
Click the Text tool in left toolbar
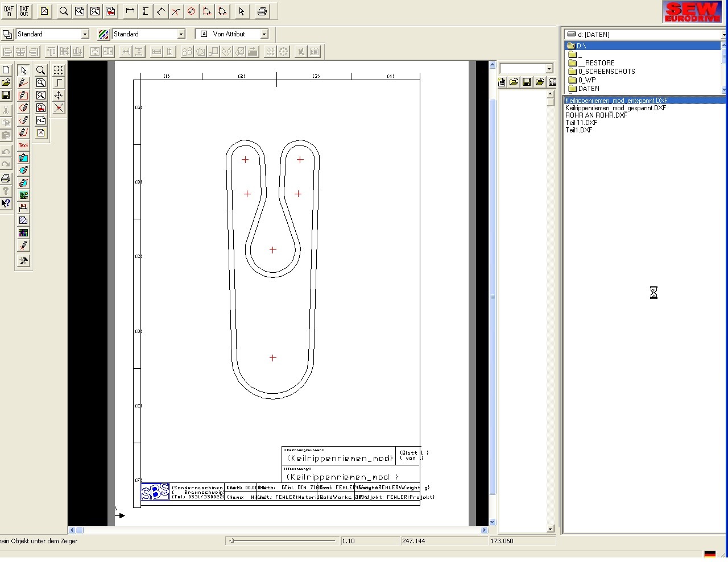tap(23, 145)
